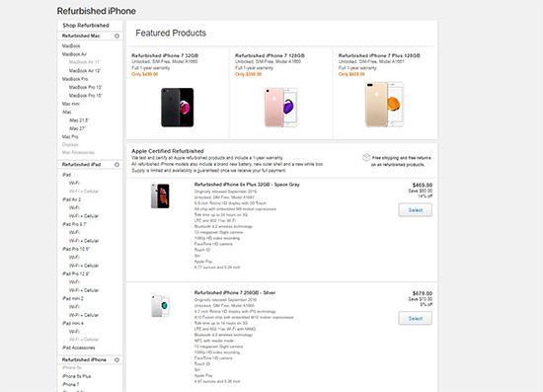This screenshot has height=392, width=543.
Task: Collapse the Refurbished Mac section circle icon
Action: point(116,36)
